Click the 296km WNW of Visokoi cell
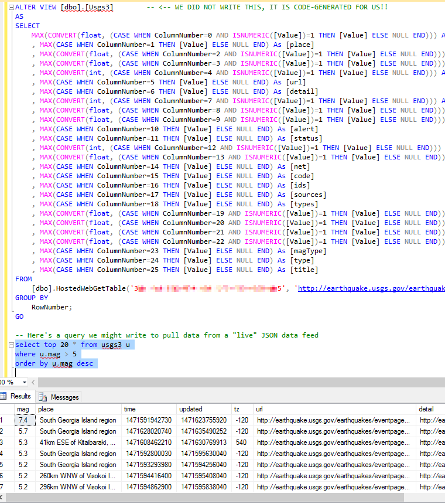The image size is (445, 504). coord(77,487)
